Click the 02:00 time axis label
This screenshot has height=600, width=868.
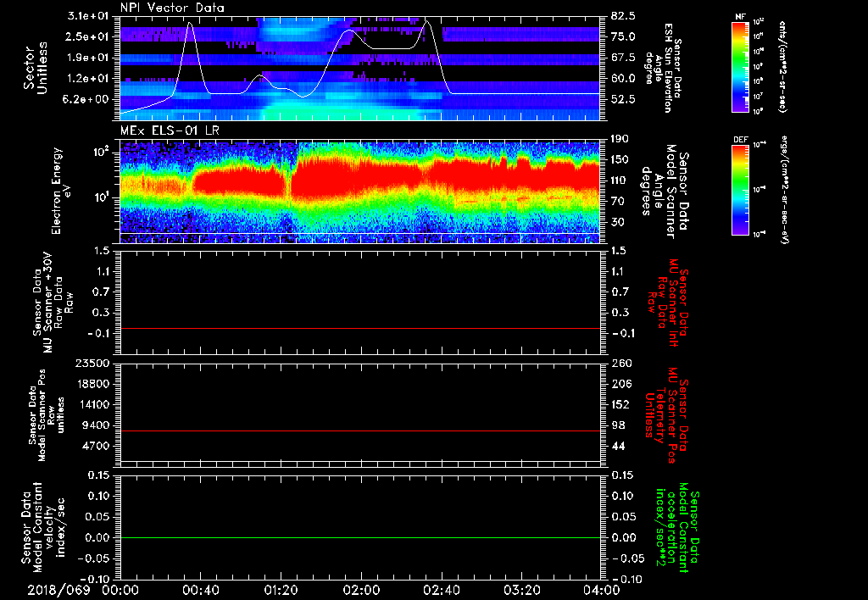[361, 590]
